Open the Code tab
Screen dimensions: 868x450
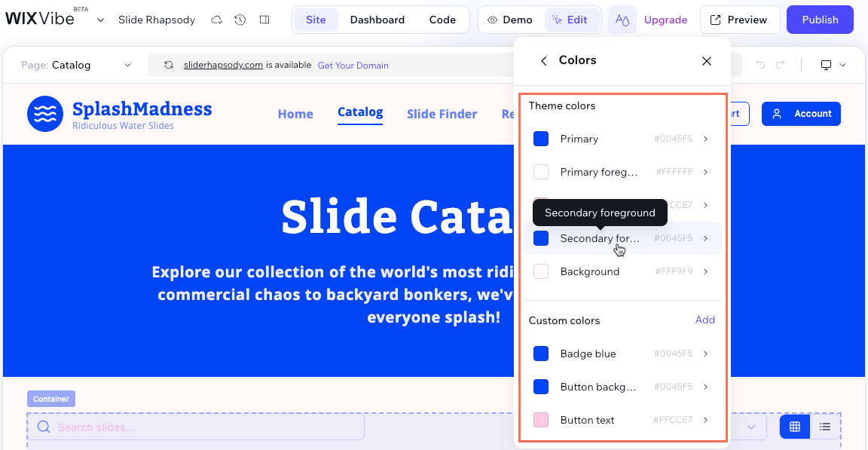(x=442, y=20)
